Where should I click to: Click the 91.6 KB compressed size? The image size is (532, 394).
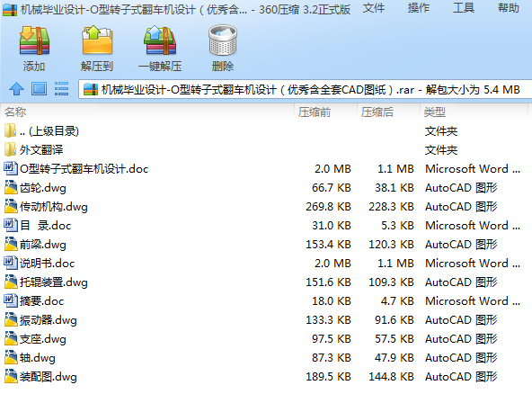[395, 320]
